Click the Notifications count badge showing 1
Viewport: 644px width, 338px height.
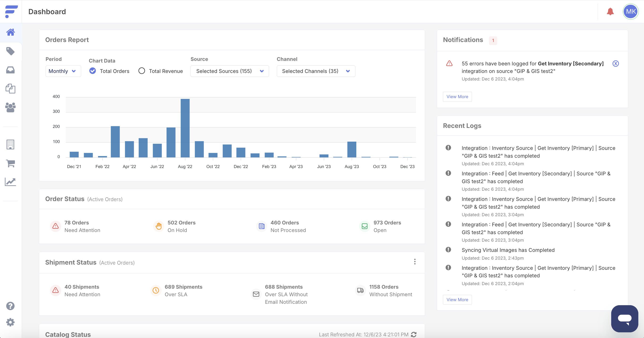pos(493,41)
